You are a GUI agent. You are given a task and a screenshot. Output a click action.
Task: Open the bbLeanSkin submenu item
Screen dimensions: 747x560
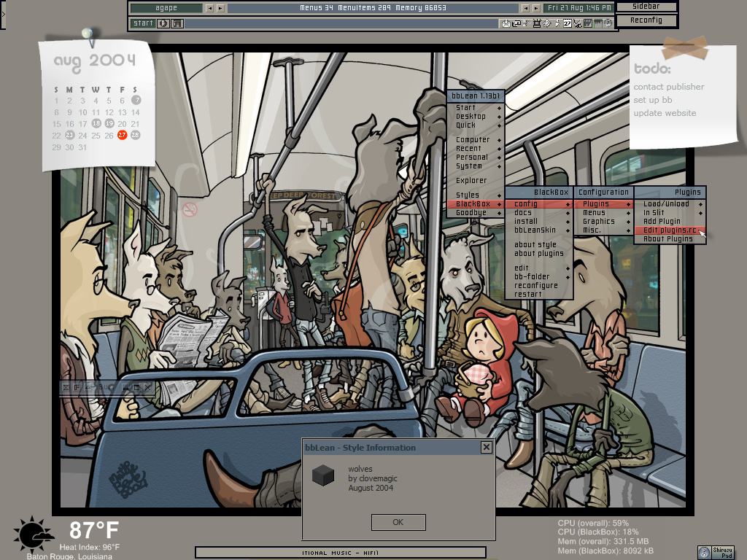click(x=539, y=230)
